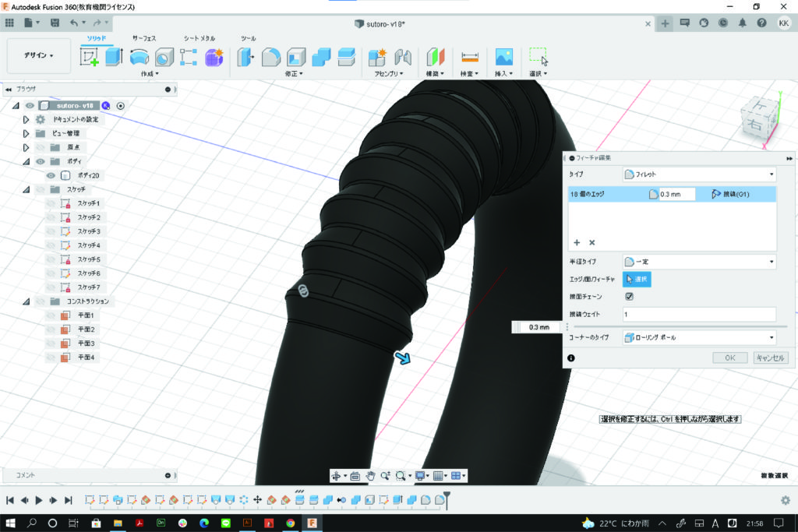Toggle the 接面チェーン checkbox
798x532 pixels.
click(629, 297)
